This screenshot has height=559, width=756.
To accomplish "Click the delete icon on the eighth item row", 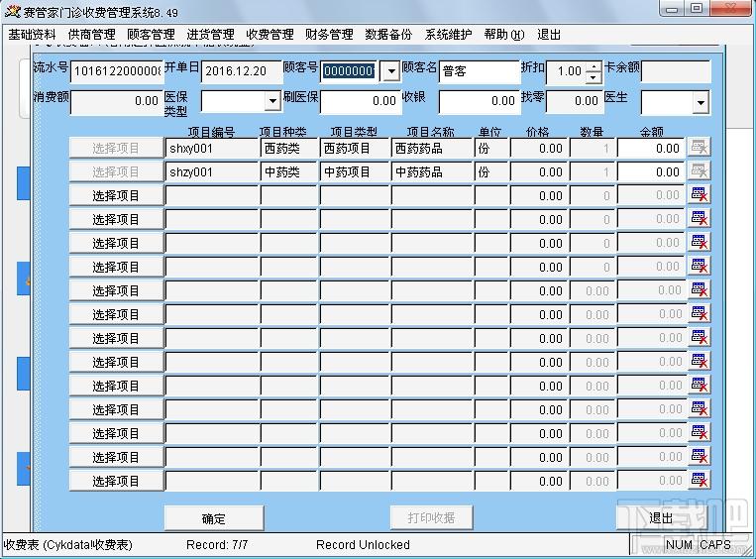I will [x=699, y=313].
